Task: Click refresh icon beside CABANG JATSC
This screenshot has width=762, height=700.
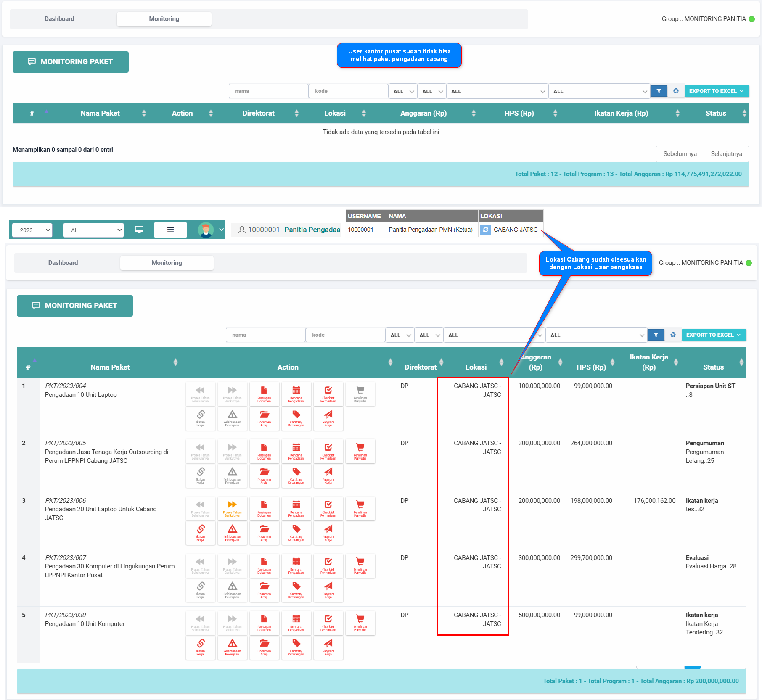Action: pos(486,230)
